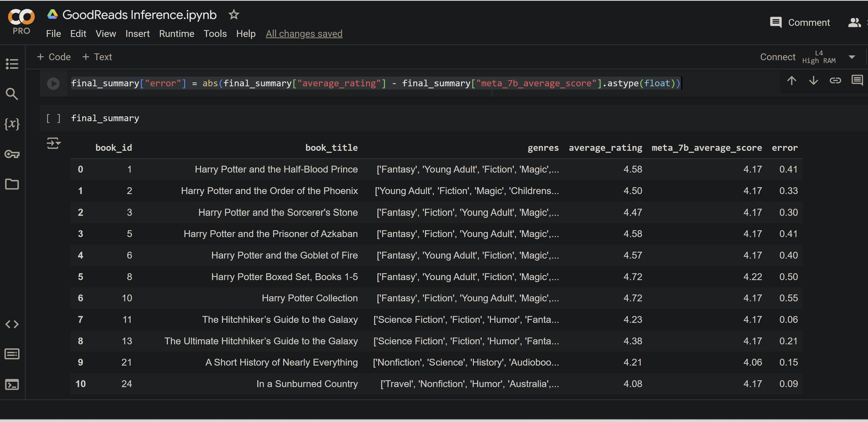
Task: Click the All changes saved link
Action: (304, 34)
